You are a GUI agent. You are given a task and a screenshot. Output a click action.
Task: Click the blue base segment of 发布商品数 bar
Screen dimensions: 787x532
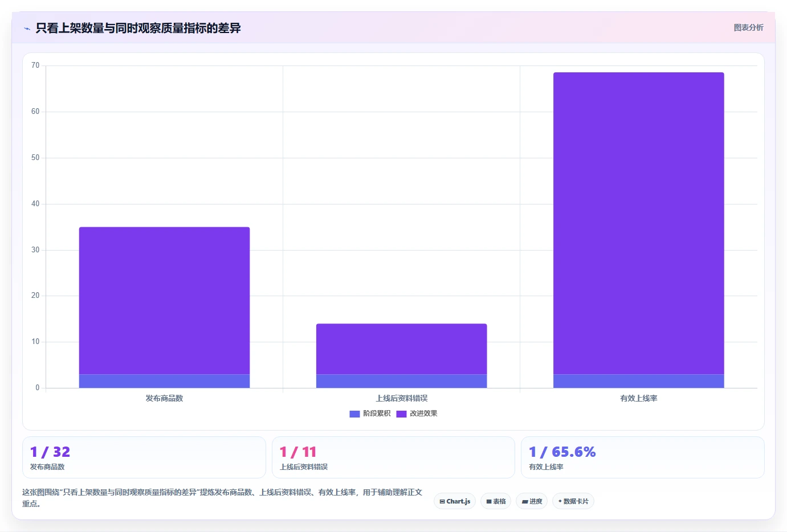click(164, 381)
